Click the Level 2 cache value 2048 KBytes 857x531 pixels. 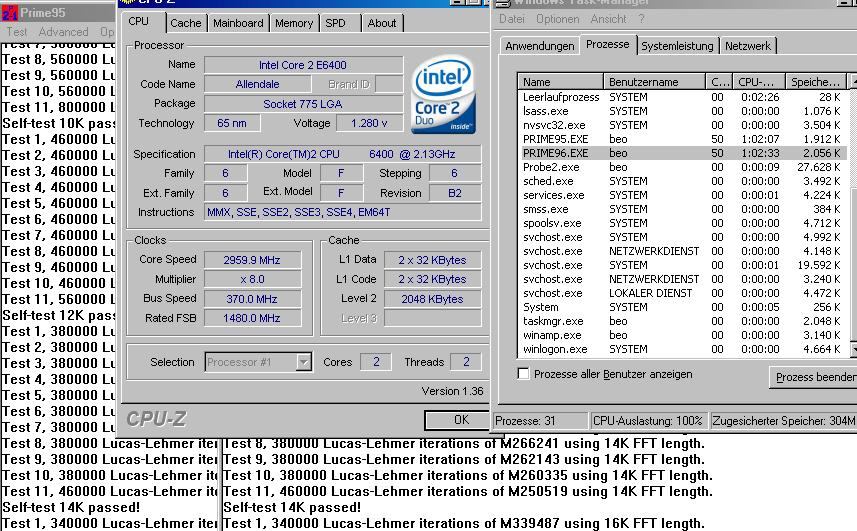(432, 299)
